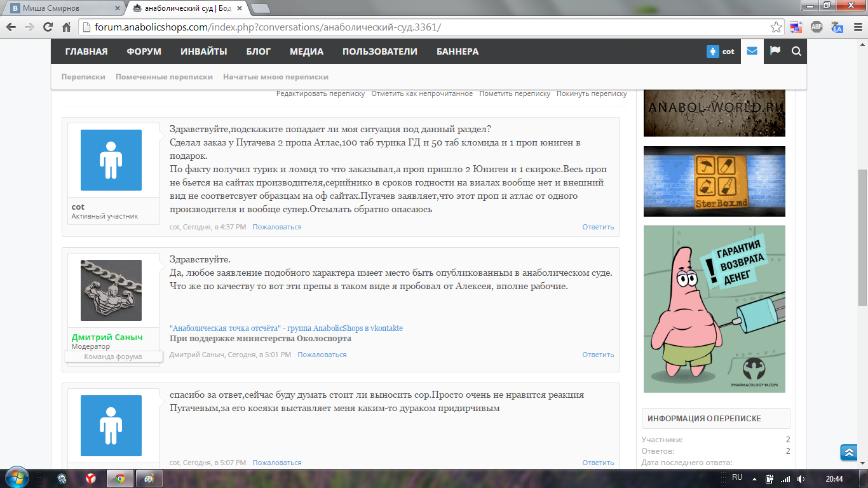Show hidden system tray icons
The image size is (868, 488).
coord(754,478)
